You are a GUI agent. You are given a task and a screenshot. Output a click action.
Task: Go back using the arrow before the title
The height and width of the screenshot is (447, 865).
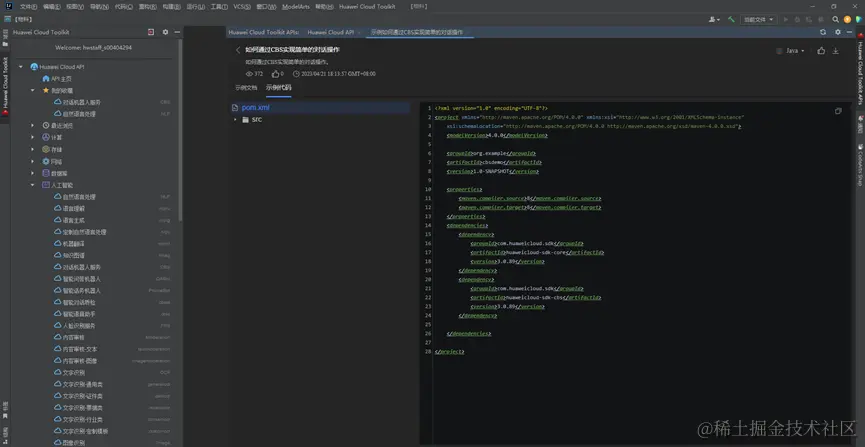click(238, 50)
